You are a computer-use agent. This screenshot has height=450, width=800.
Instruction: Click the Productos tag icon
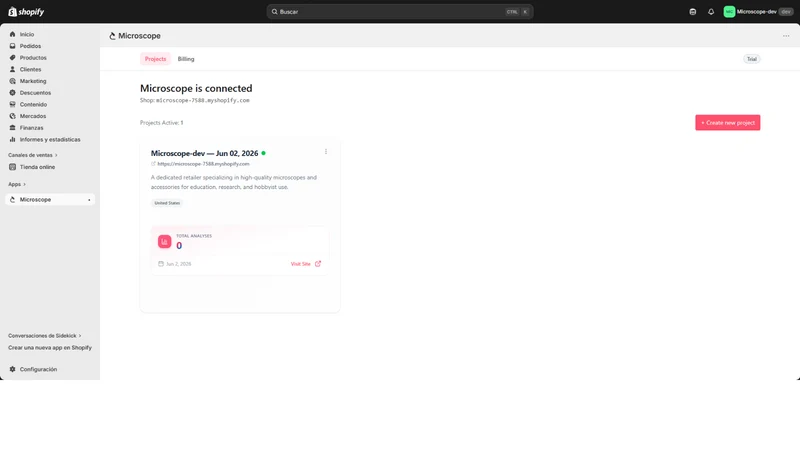(12, 58)
